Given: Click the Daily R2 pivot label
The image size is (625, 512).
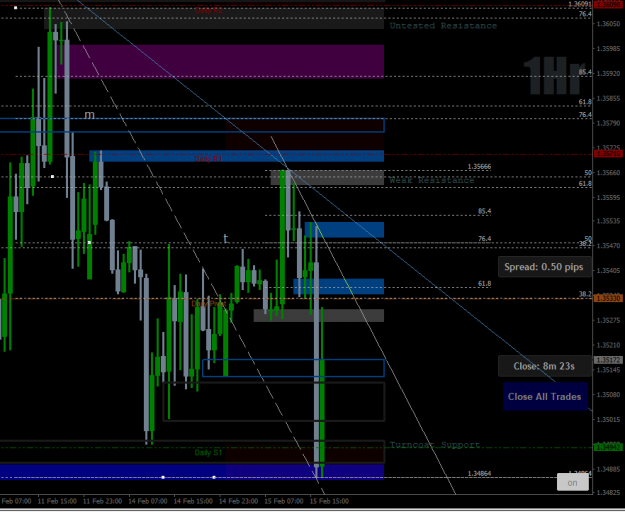Looking at the screenshot, I should pyautogui.click(x=208, y=10).
